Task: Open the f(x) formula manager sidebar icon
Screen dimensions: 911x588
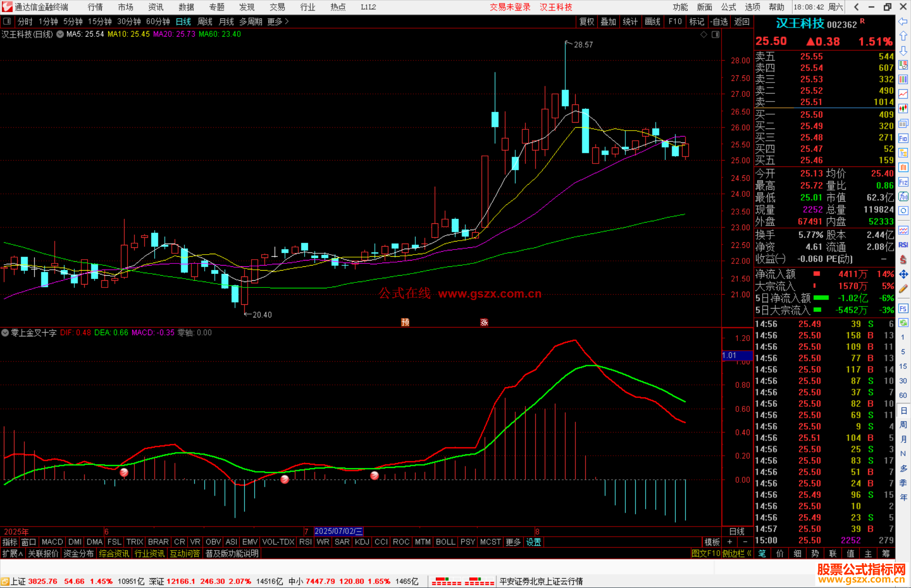Action: tap(903, 196)
